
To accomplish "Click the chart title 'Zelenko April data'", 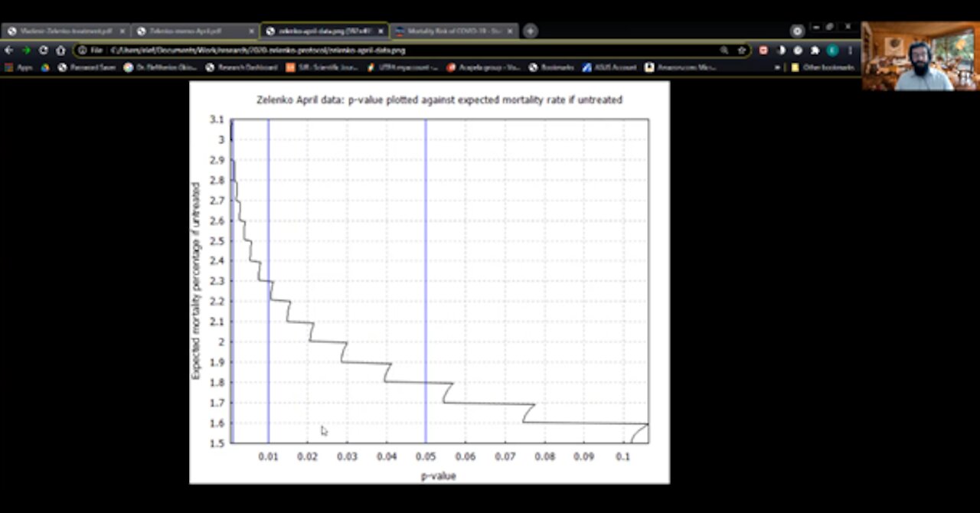I will coord(439,100).
